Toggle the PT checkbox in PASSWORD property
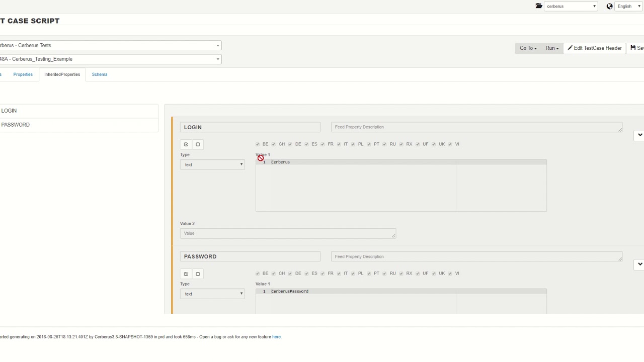The image size is (644, 362). (x=369, y=274)
